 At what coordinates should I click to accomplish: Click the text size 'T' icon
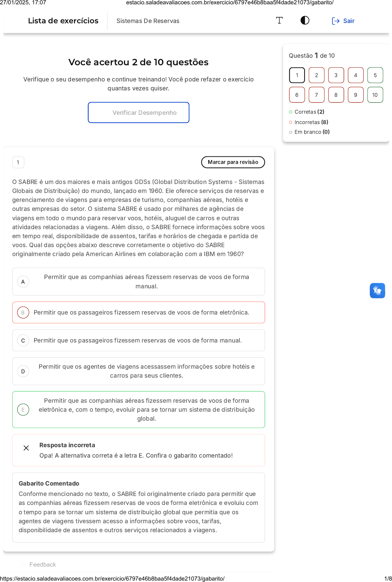279,20
